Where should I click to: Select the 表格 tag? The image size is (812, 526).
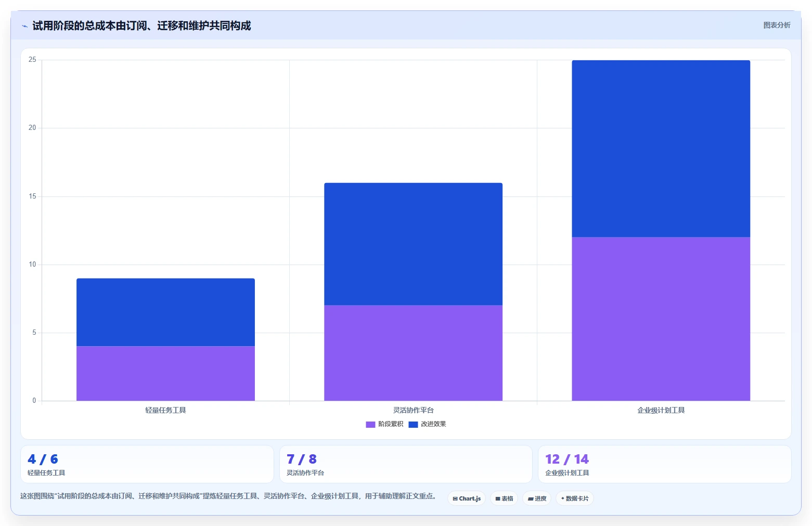pyautogui.click(x=504, y=498)
